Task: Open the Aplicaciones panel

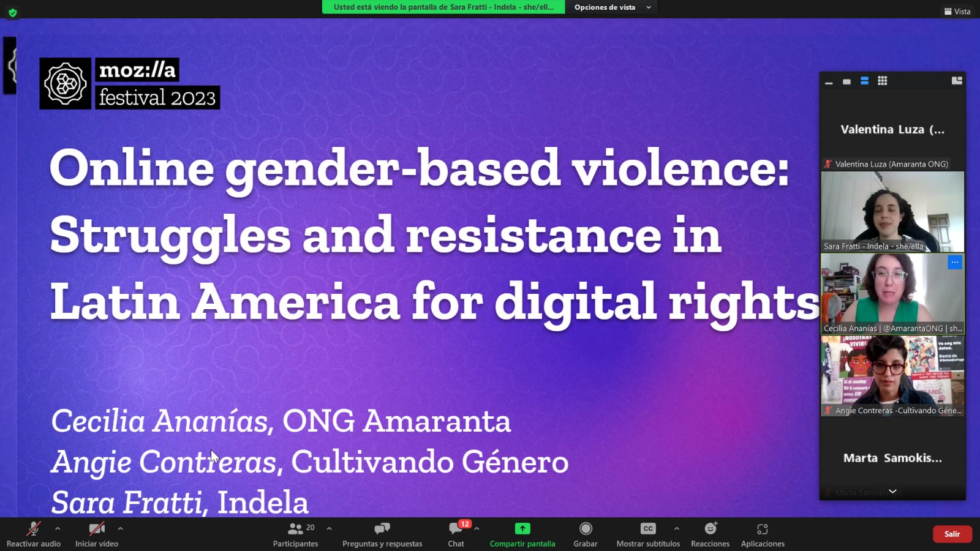Action: 763,533
